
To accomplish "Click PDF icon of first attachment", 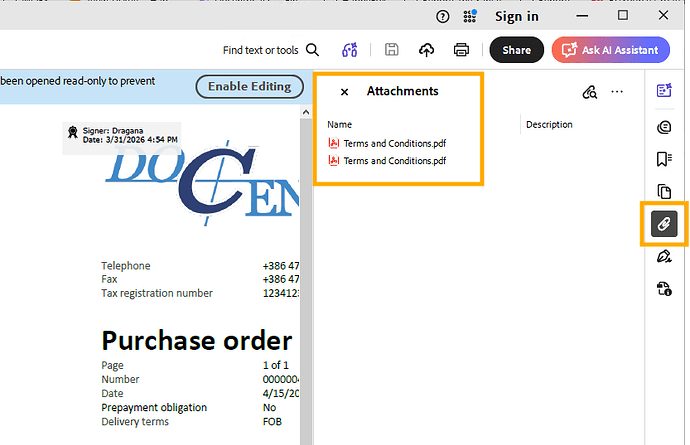I will 334,143.
